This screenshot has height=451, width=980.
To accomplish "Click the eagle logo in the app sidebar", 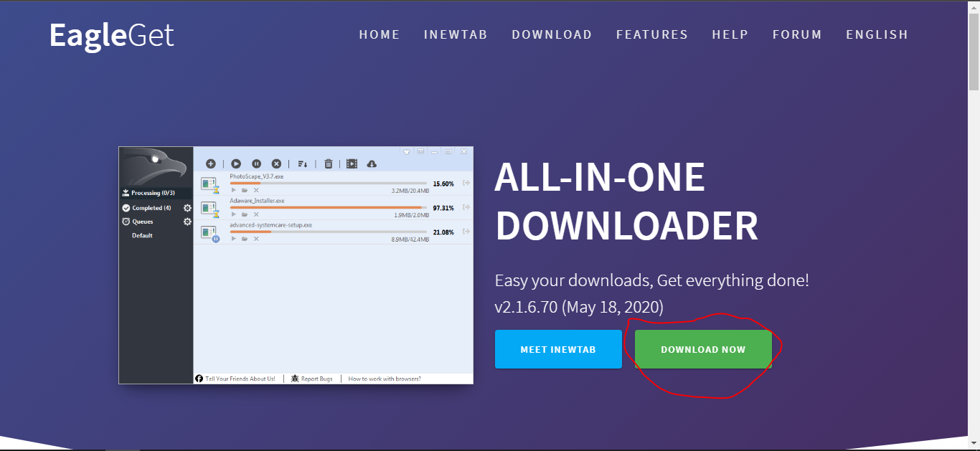I will pos(156,166).
